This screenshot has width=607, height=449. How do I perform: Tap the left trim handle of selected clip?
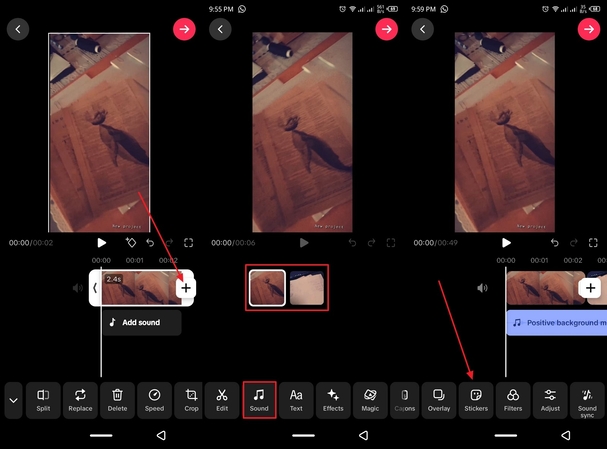95,288
